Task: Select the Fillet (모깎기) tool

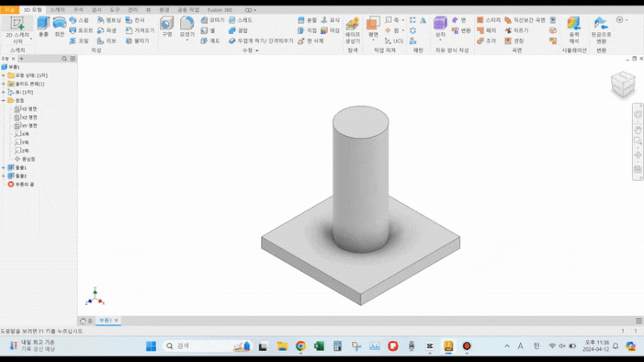Action: 187,27
